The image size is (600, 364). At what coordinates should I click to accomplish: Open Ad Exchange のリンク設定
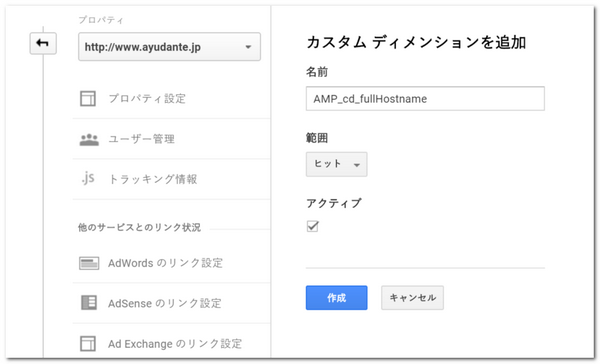point(175,344)
